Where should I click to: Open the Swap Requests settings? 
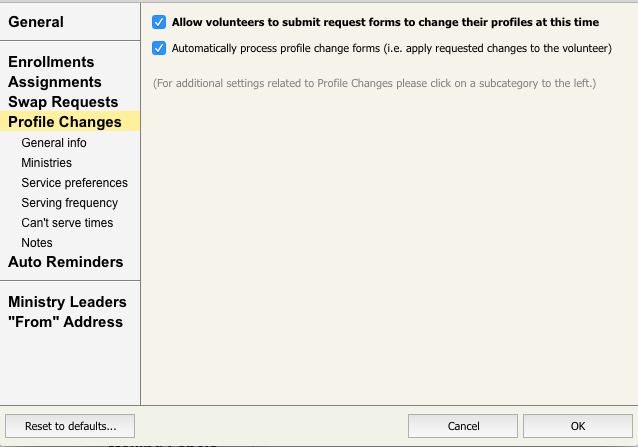click(x=63, y=102)
